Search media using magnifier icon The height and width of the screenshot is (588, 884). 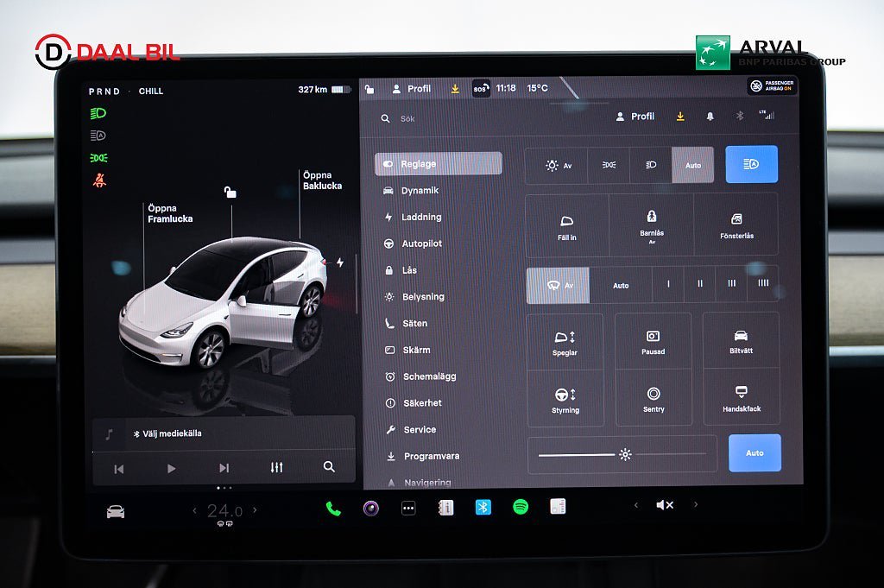pos(329,466)
